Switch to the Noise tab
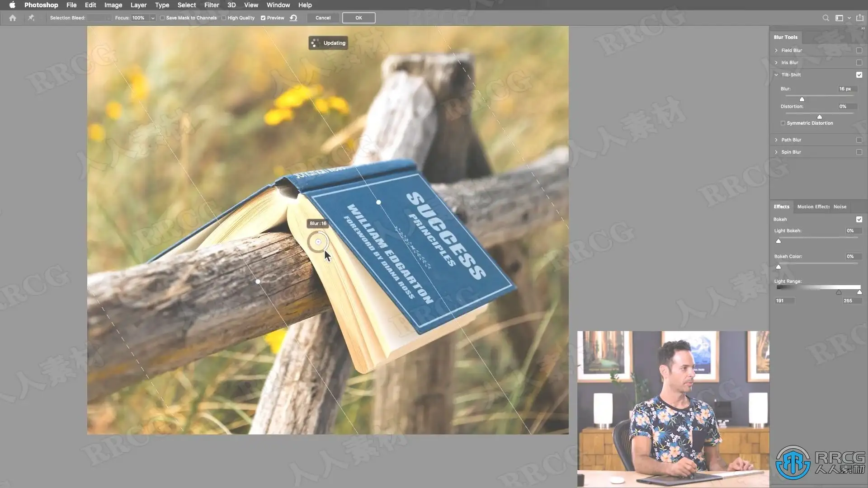The height and width of the screenshot is (488, 868). pos(840,207)
